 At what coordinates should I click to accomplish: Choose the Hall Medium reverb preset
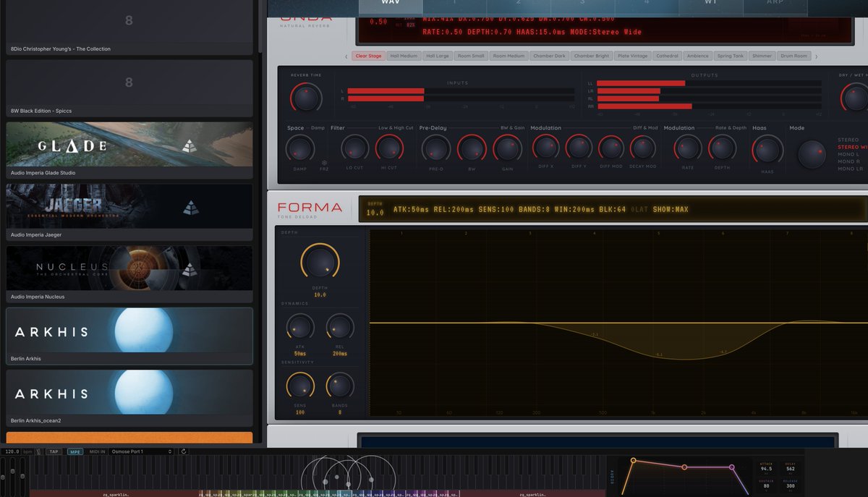tap(404, 56)
